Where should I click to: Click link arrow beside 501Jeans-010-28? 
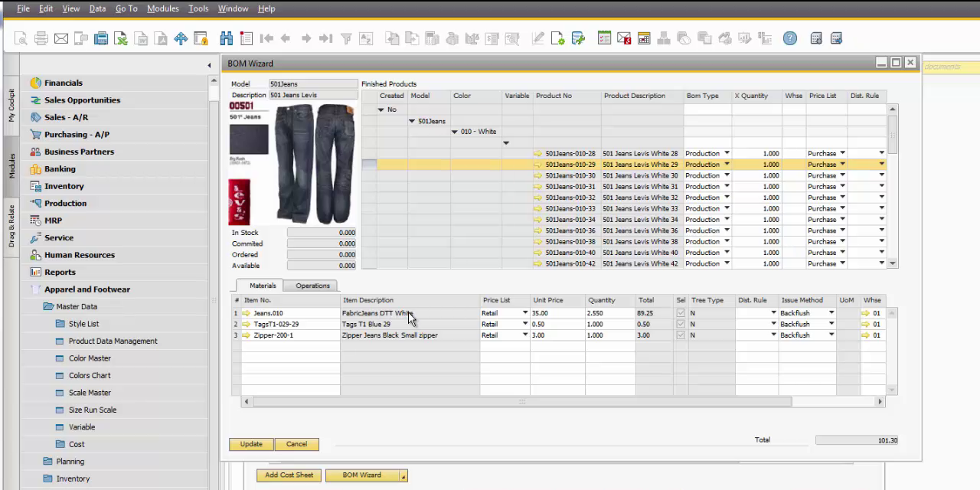(x=537, y=154)
